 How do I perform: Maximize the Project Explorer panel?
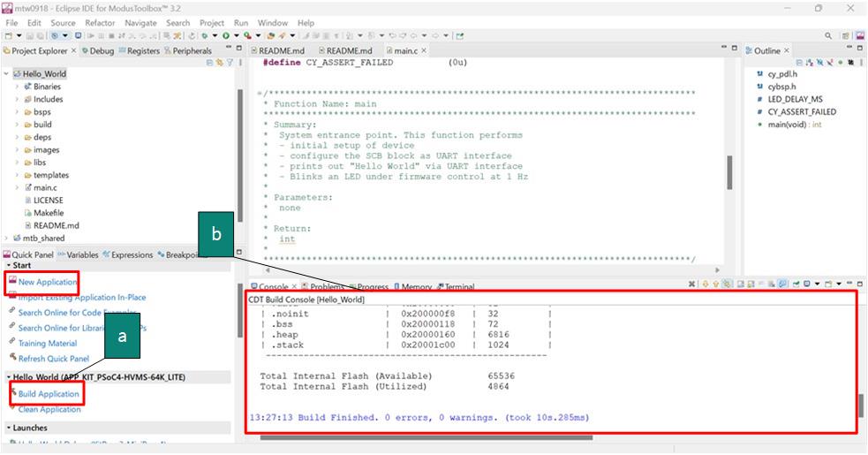pyautogui.click(x=238, y=49)
